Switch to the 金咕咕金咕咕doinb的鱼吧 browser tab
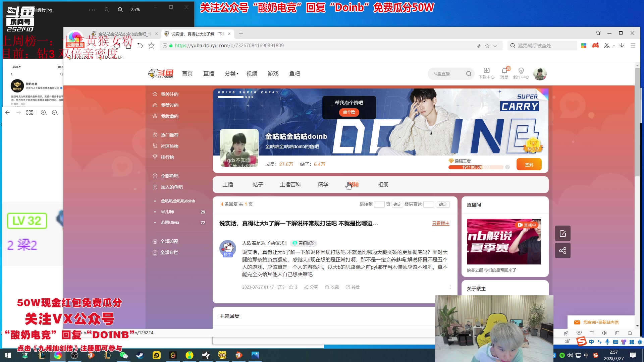This screenshot has width=644, height=362. [124, 34]
